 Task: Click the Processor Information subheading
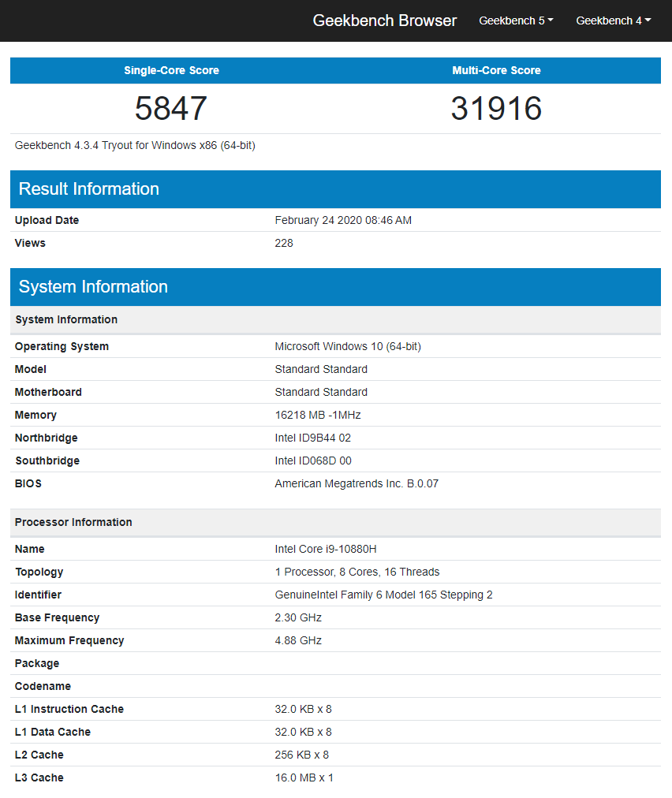tap(73, 522)
